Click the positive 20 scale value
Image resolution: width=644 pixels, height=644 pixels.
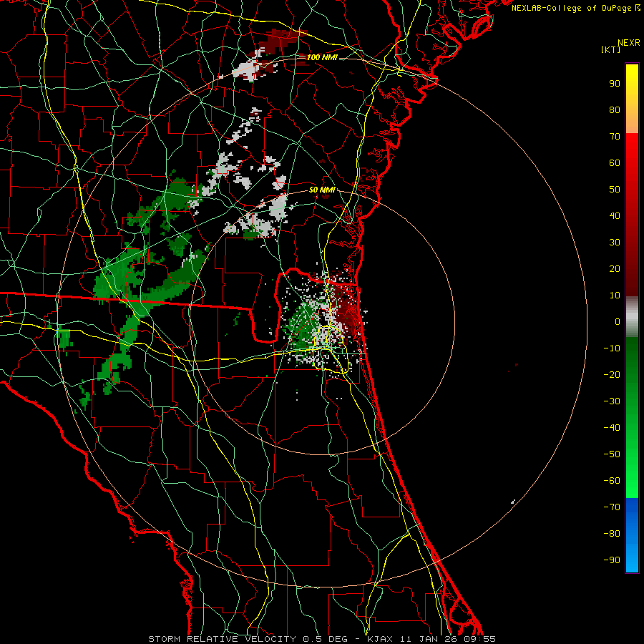615,269
